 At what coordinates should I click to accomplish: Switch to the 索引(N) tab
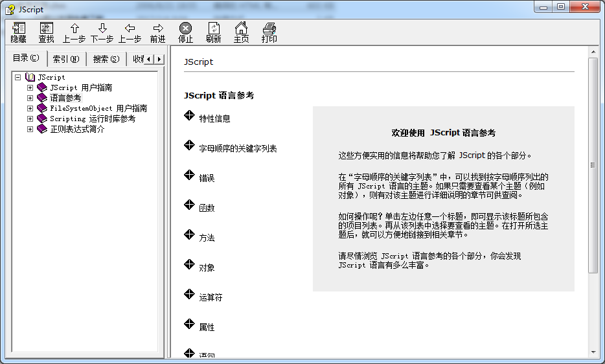[66, 59]
